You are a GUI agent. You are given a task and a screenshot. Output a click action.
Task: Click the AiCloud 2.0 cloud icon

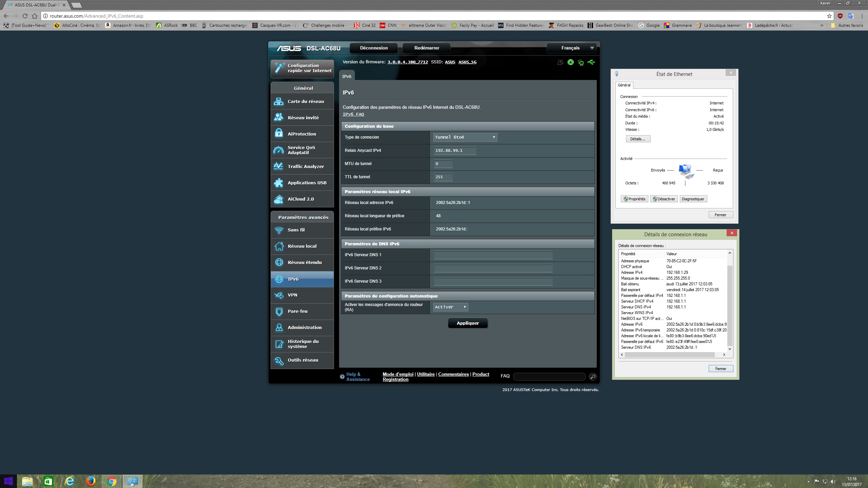click(x=279, y=199)
